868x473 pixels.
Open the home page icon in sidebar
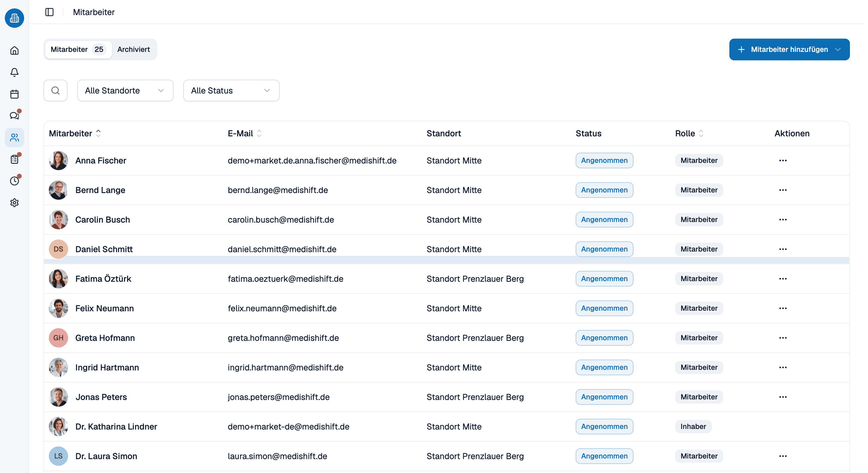14,51
